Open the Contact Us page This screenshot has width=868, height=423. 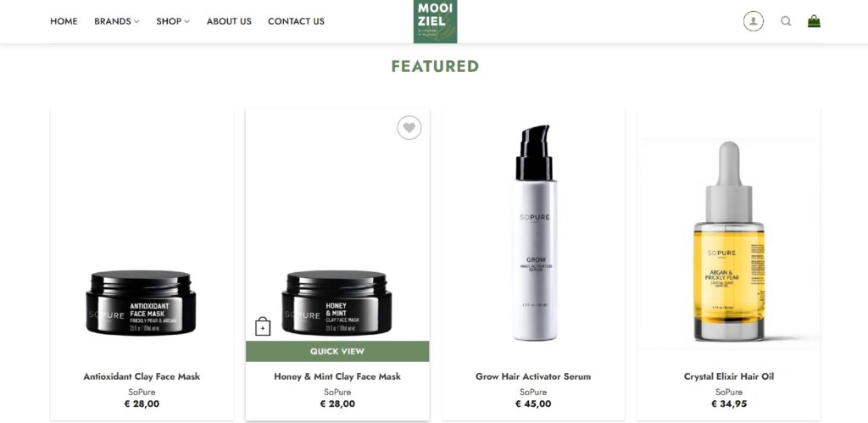tap(296, 21)
